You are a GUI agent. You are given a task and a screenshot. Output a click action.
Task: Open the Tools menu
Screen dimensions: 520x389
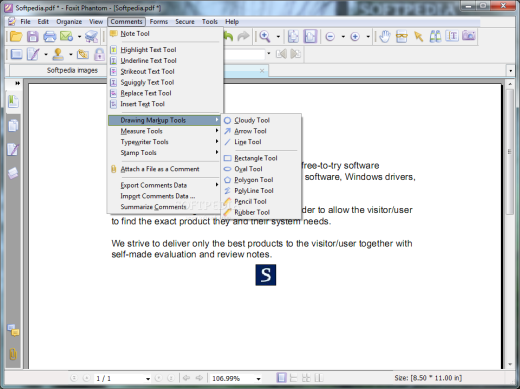[x=210, y=22]
